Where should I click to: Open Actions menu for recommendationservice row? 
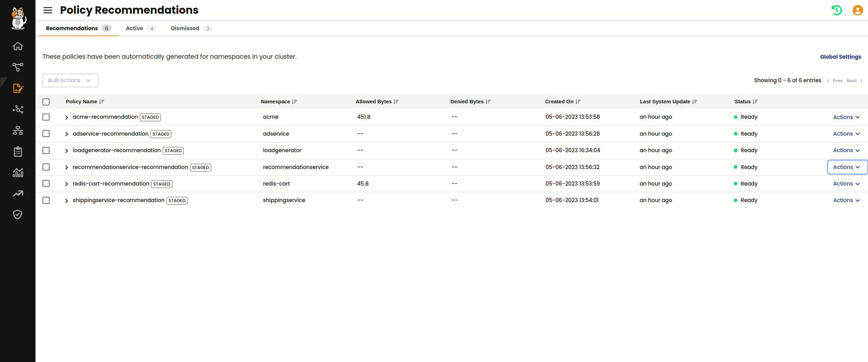click(847, 167)
